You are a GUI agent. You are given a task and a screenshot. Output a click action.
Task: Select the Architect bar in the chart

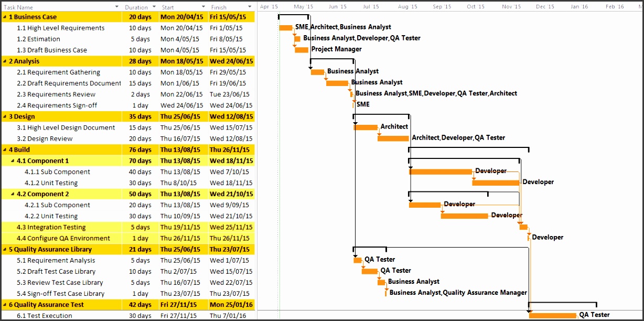click(x=366, y=127)
